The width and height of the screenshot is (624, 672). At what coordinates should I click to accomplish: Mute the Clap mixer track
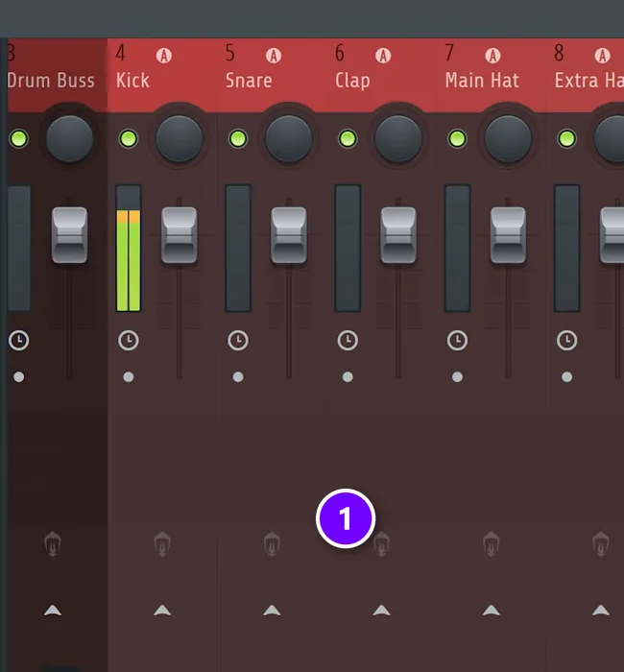click(348, 139)
